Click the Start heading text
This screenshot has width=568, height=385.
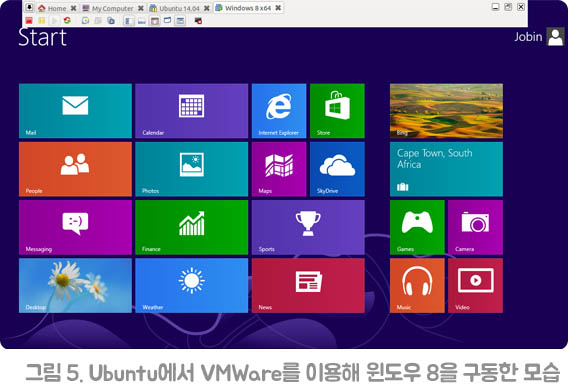pyautogui.click(x=43, y=37)
